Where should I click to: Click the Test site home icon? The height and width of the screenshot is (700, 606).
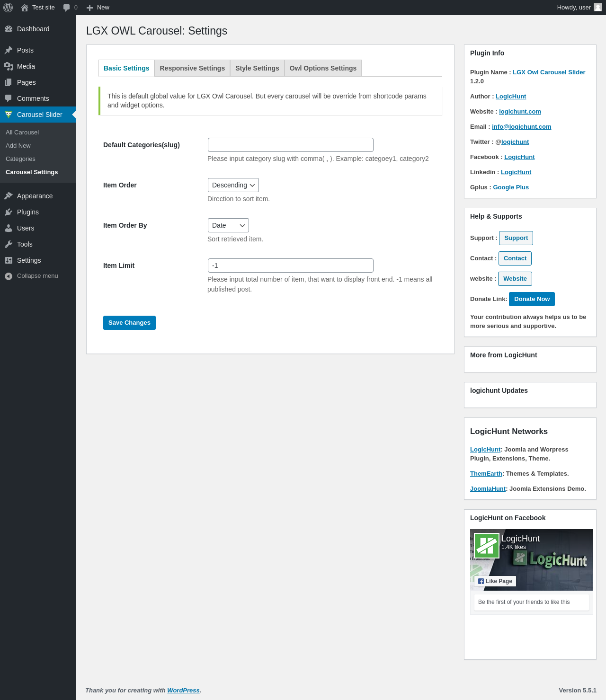pos(25,8)
